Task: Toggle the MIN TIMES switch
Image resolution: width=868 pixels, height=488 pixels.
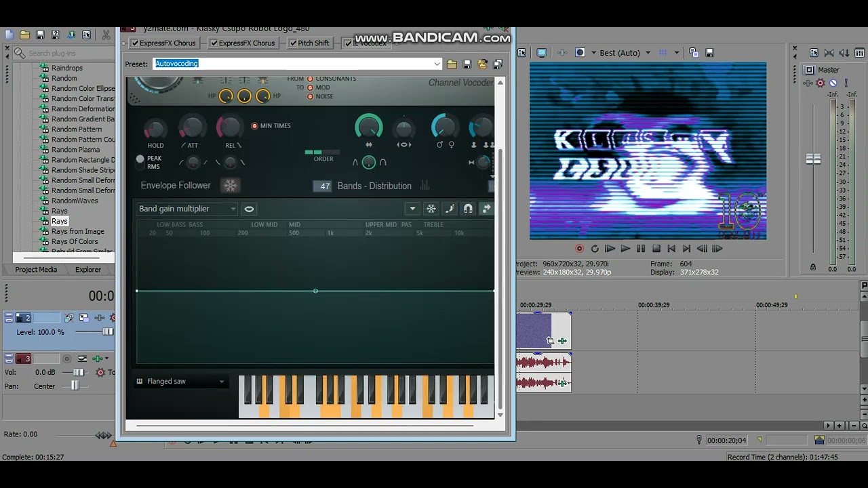Action: point(255,126)
